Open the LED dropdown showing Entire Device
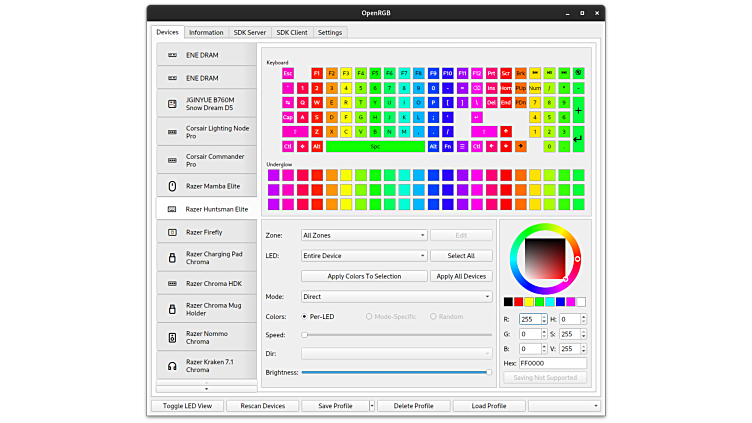 pos(364,256)
